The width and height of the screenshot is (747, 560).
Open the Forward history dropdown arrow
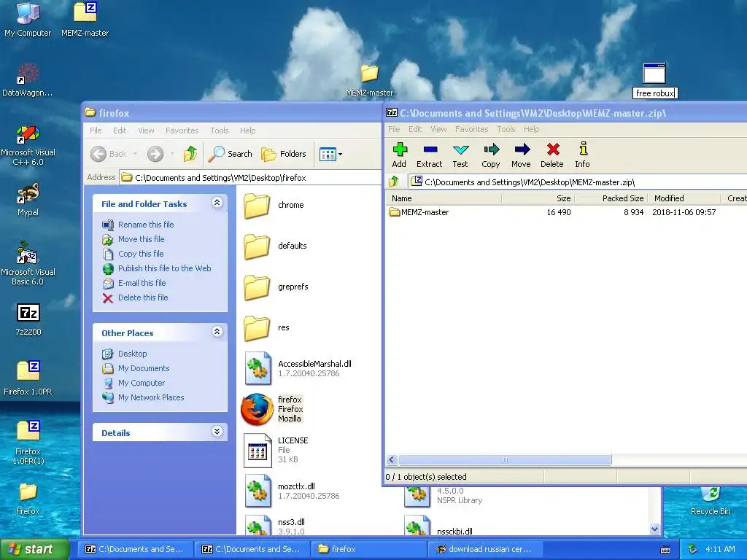click(x=172, y=154)
